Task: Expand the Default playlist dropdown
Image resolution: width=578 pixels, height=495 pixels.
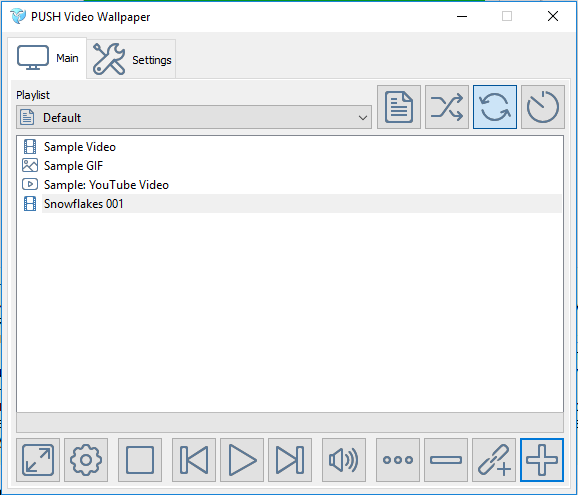Action: pos(194,117)
